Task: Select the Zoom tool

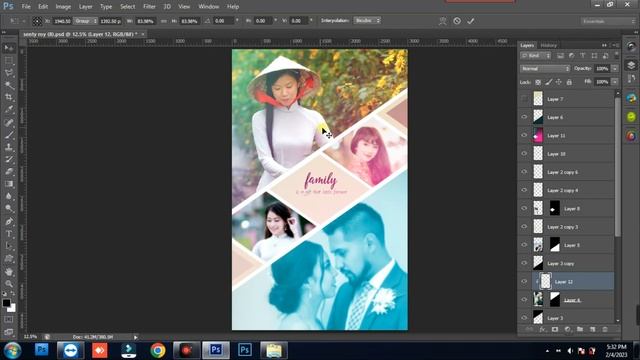Action: point(9,284)
